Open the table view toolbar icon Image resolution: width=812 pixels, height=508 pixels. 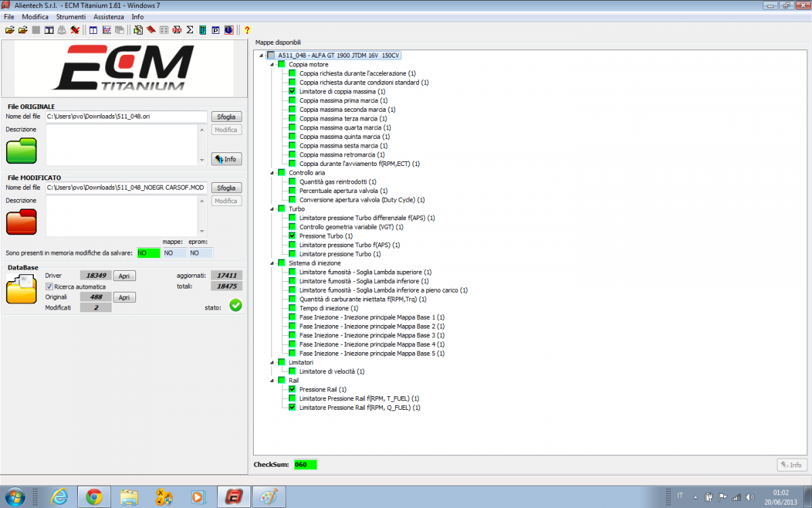click(93, 30)
